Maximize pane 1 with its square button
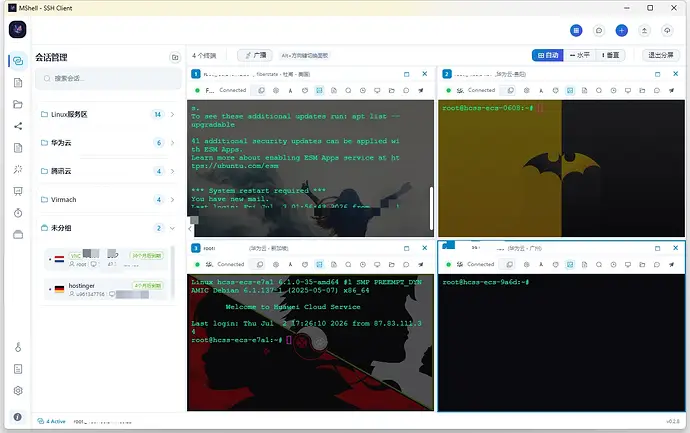Image resolution: width=690 pixels, height=433 pixels. coord(407,74)
